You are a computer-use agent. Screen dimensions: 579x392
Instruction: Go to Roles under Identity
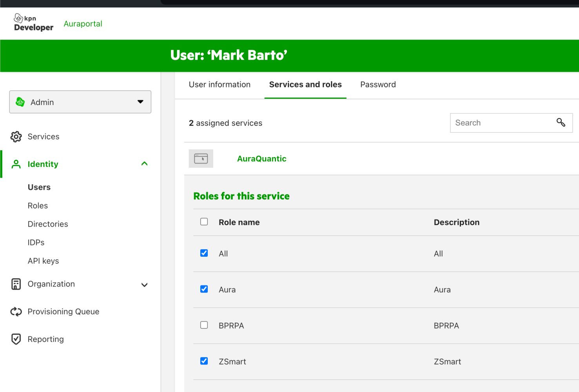point(38,205)
